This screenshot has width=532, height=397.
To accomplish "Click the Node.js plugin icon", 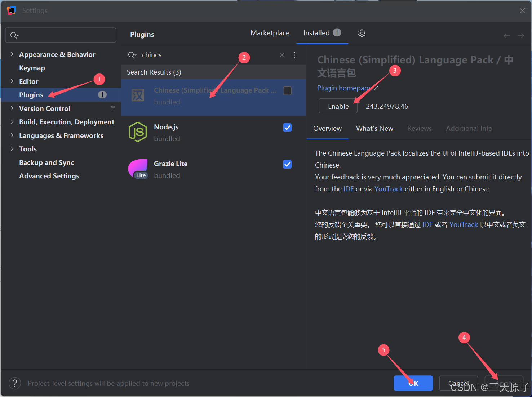I will 138,132.
